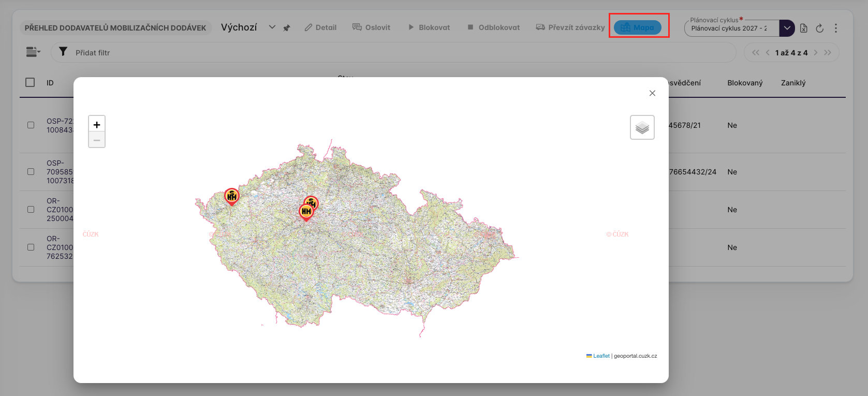Export the table to Excel

click(803, 28)
